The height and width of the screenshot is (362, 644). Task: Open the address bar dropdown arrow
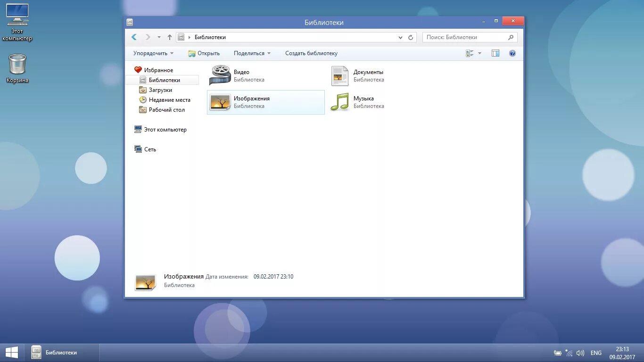pos(400,37)
